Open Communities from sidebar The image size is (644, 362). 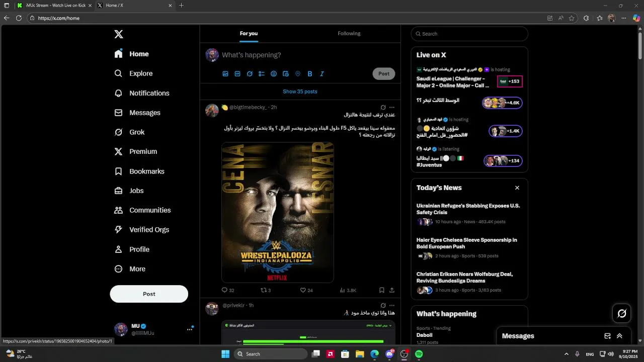click(x=142, y=210)
